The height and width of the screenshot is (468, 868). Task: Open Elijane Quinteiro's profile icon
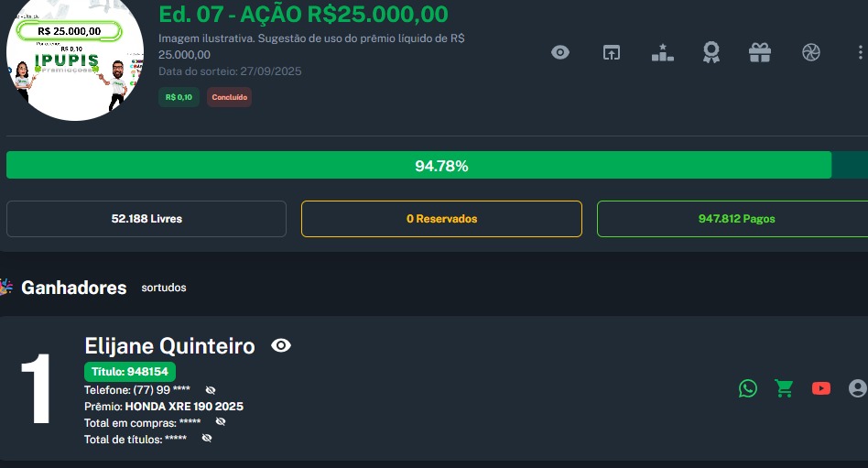pyautogui.click(x=857, y=388)
